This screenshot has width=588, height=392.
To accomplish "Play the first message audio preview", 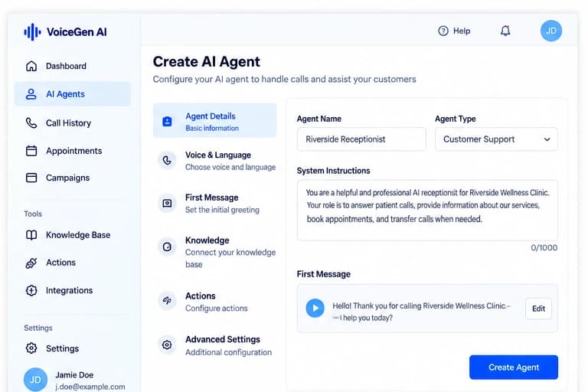I will (x=315, y=308).
